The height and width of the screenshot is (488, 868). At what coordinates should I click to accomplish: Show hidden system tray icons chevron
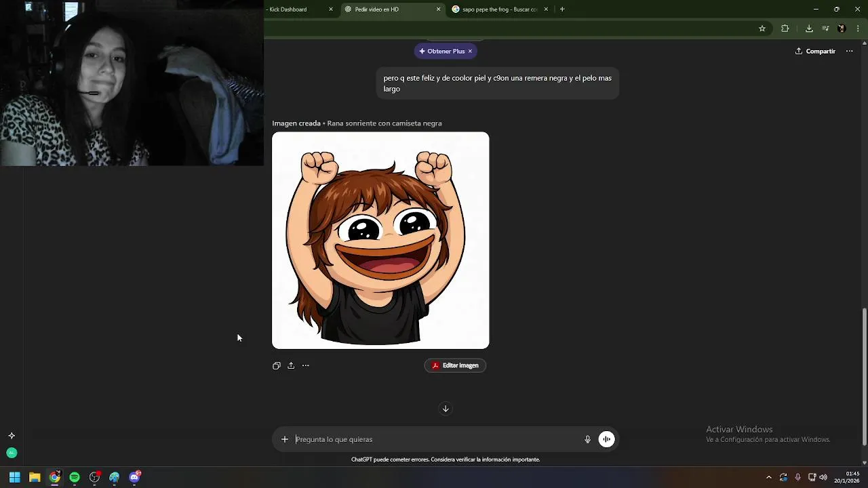(x=768, y=477)
